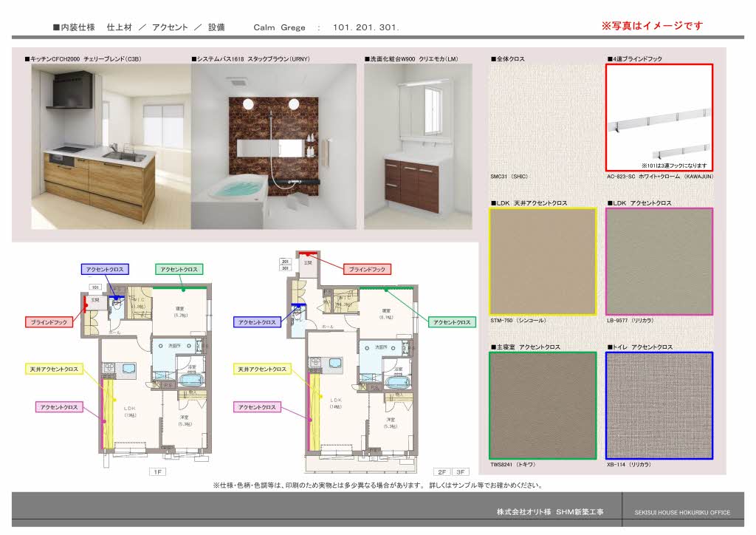Click the blue-bordered XB-114 toilet swatch
The height and width of the screenshot is (535, 756).
pyautogui.click(x=659, y=405)
